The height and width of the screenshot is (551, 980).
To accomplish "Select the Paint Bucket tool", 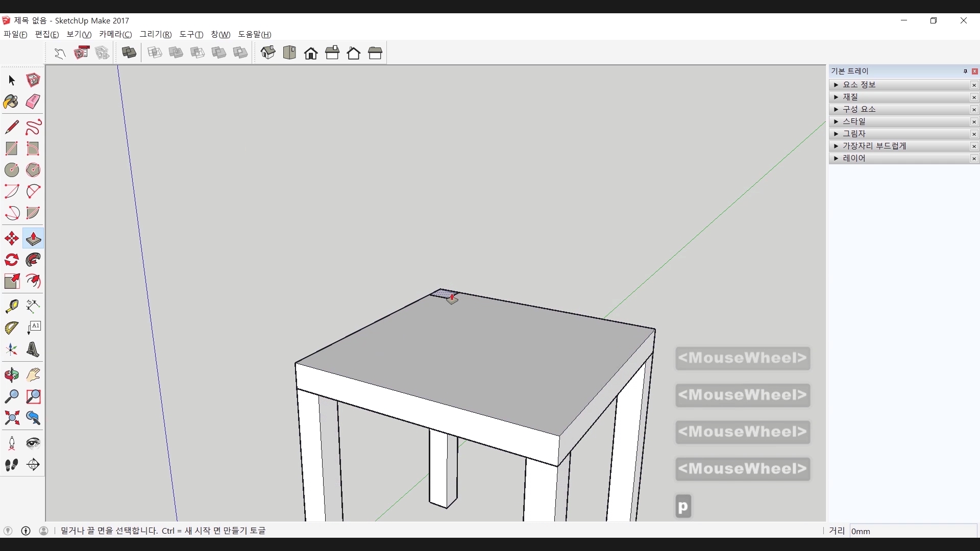I will 11,102.
